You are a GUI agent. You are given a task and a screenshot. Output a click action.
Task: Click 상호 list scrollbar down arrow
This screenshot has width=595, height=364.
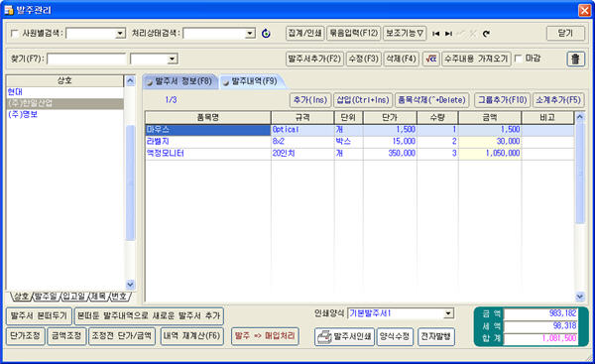pos(130,285)
